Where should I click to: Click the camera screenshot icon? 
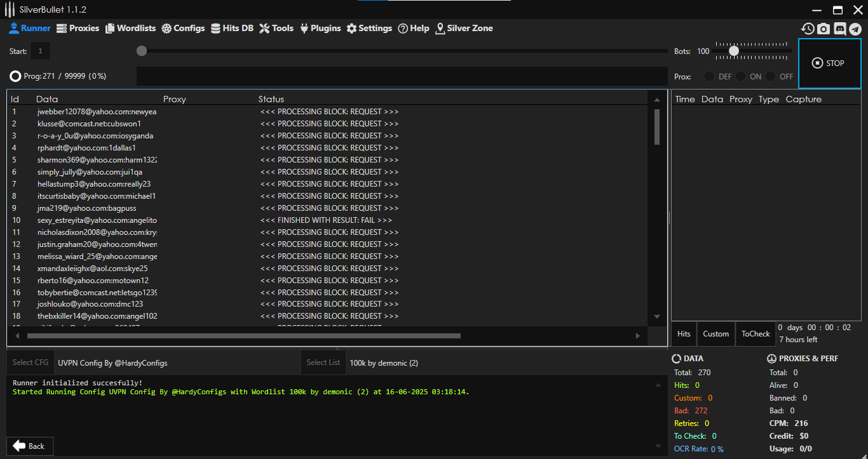824,29
